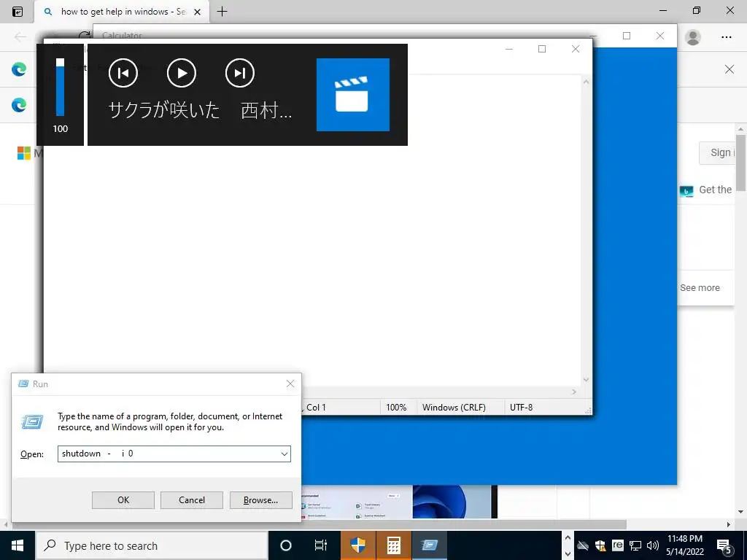Dismiss the Edge banner with its X

[x=729, y=69]
